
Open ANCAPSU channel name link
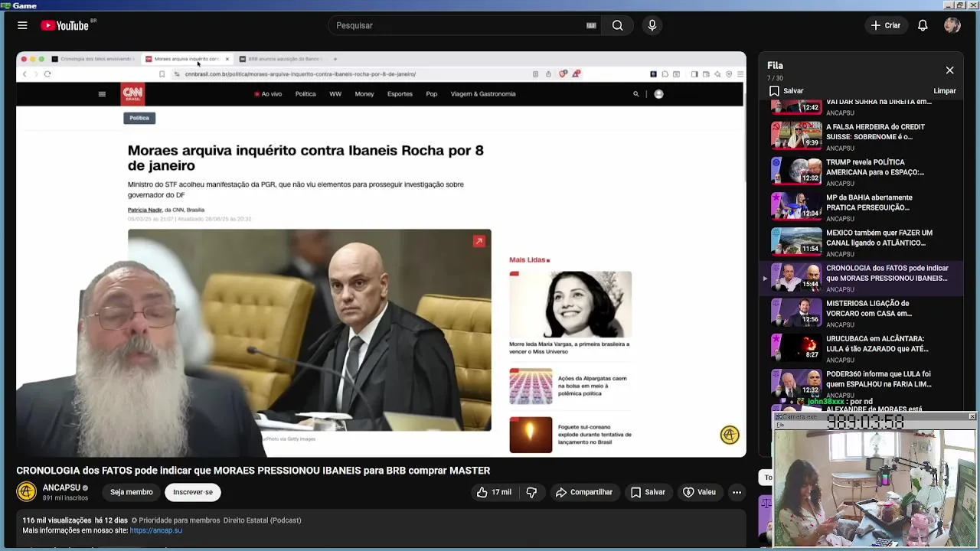(x=61, y=487)
